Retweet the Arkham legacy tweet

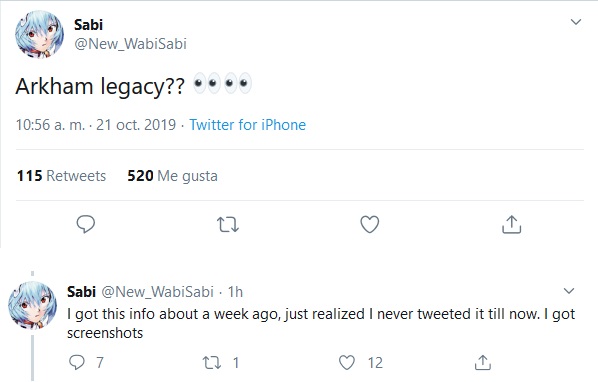coord(228,225)
